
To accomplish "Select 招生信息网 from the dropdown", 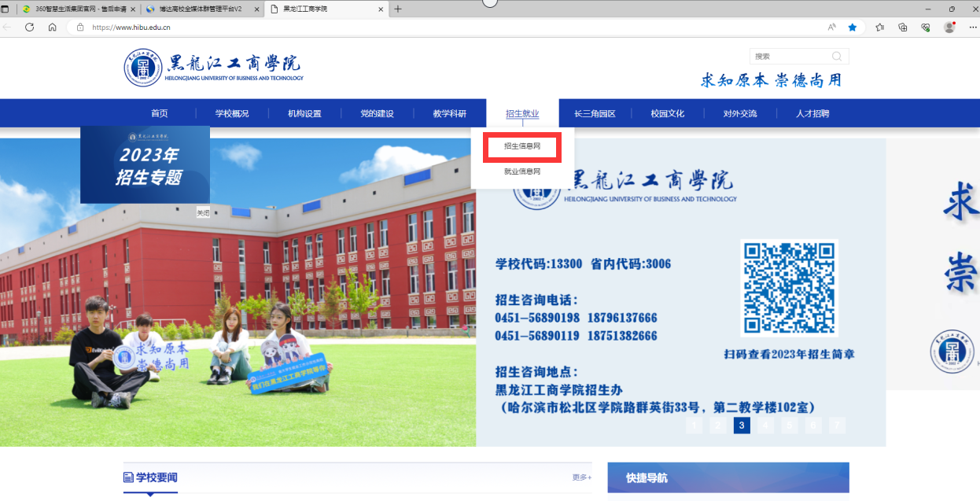I will click(522, 146).
